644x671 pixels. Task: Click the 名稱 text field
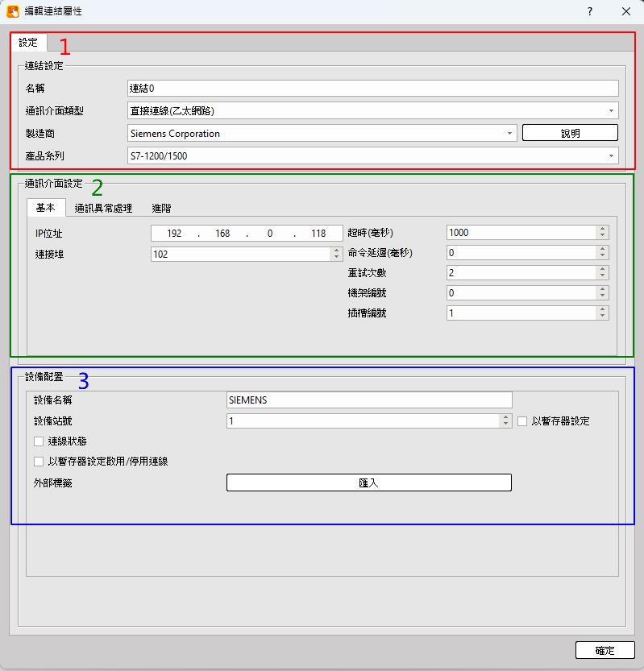372,88
